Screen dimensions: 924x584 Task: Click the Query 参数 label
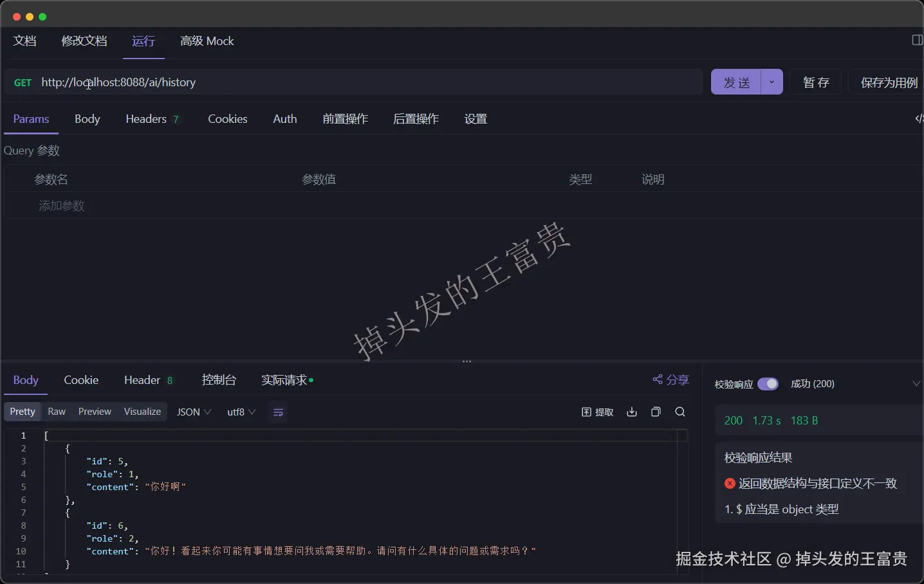coord(32,151)
